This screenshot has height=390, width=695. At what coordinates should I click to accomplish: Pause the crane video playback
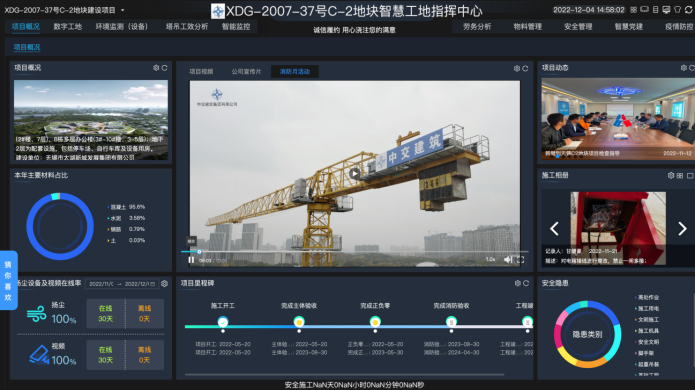[191, 260]
